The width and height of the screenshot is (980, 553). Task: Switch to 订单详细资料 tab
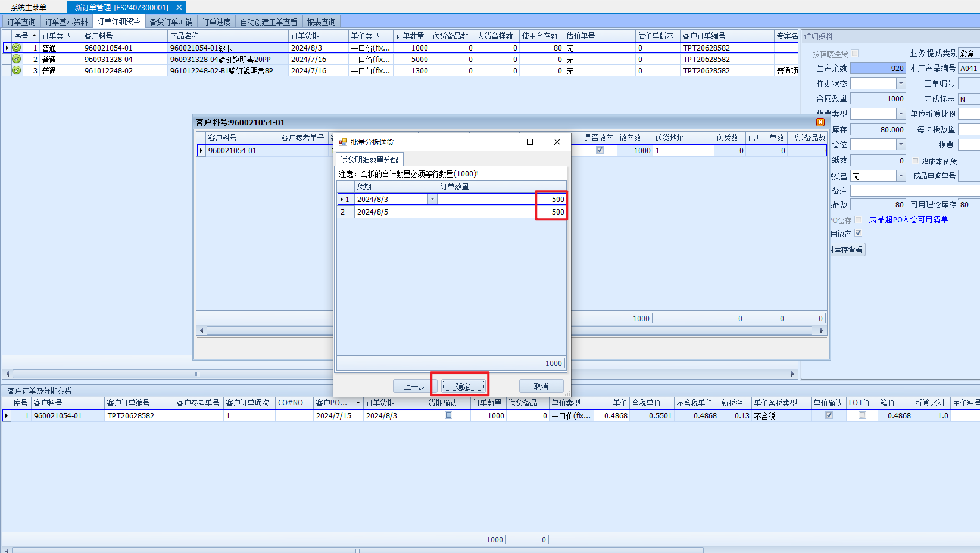119,21
